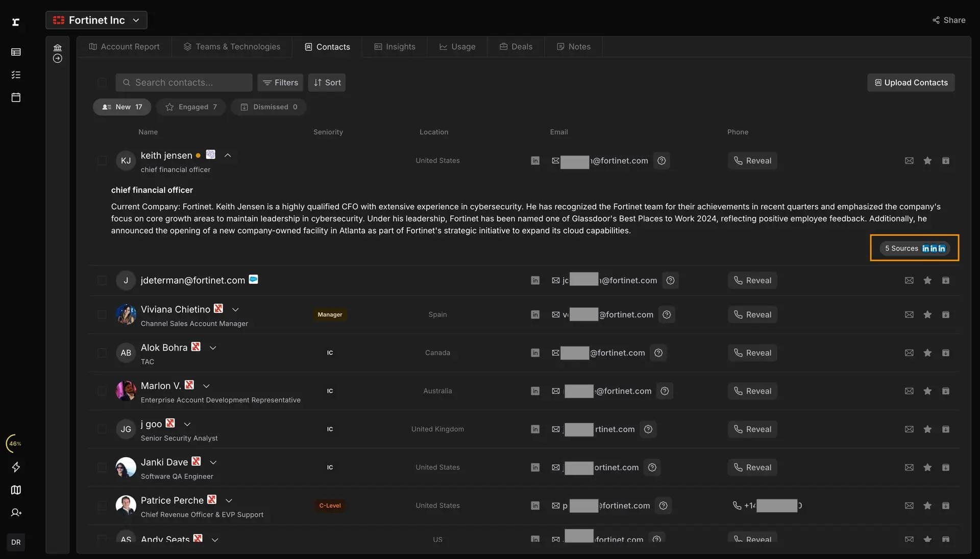Switch to the Insights tab
This screenshot has width=980, height=559.
pos(395,46)
